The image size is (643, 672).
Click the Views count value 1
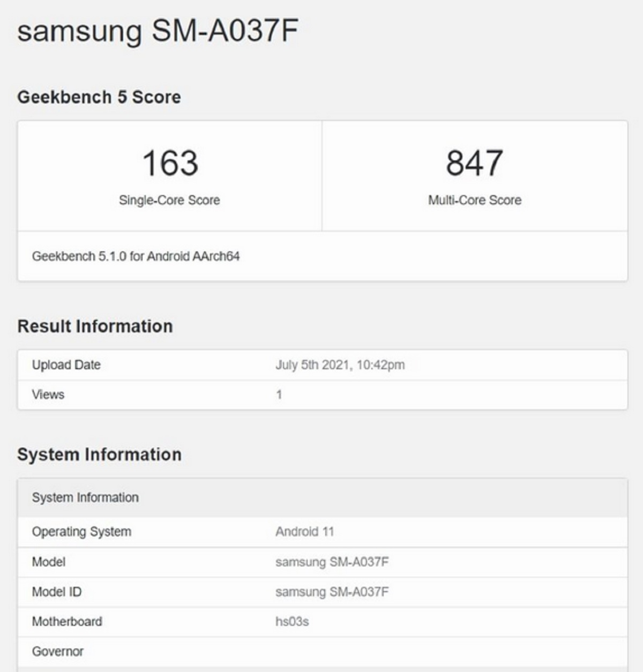point(279,394)
